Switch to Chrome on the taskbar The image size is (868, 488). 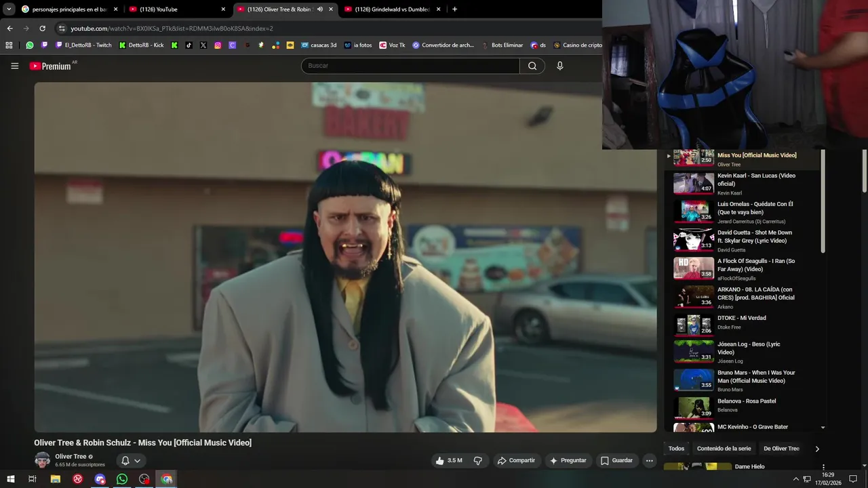point(167,479)
